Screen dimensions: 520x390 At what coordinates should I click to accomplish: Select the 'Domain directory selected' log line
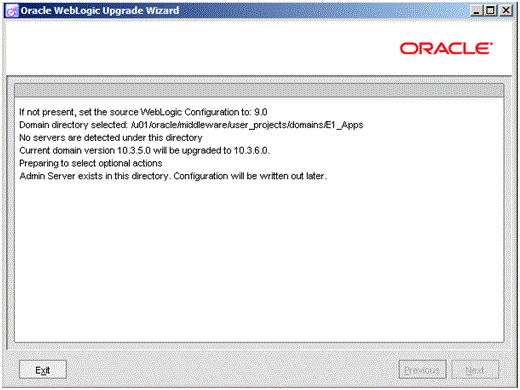[191, 125]
